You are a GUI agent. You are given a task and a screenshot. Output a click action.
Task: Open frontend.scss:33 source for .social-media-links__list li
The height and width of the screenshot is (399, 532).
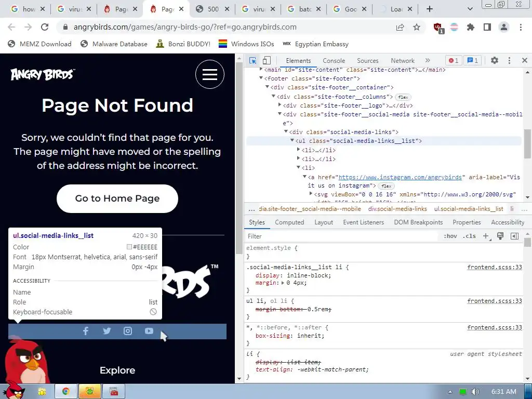(495, 267)
